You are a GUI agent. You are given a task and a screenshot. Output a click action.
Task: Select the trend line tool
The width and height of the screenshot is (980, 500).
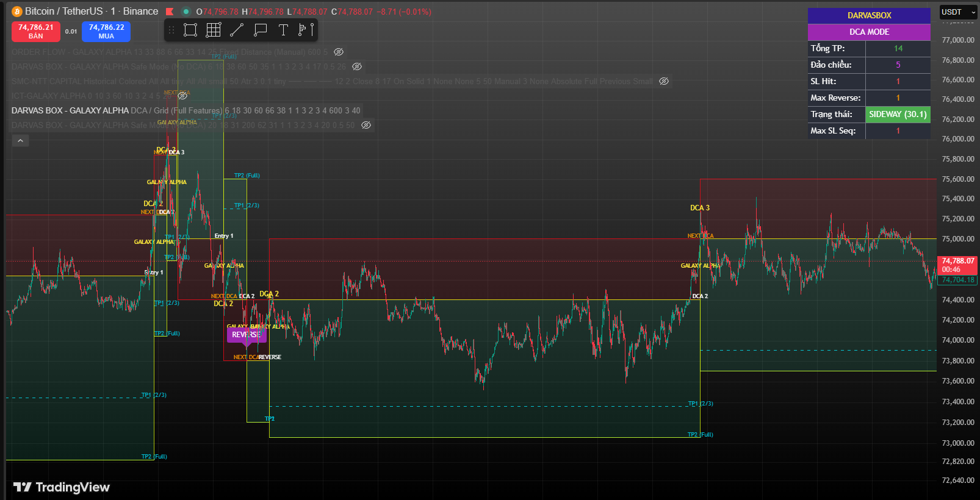[237, 30]
